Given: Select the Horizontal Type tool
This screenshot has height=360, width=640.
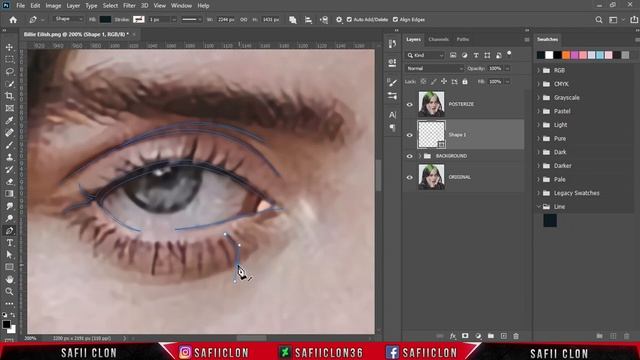Looking at the screenshot, I should 9,243.
